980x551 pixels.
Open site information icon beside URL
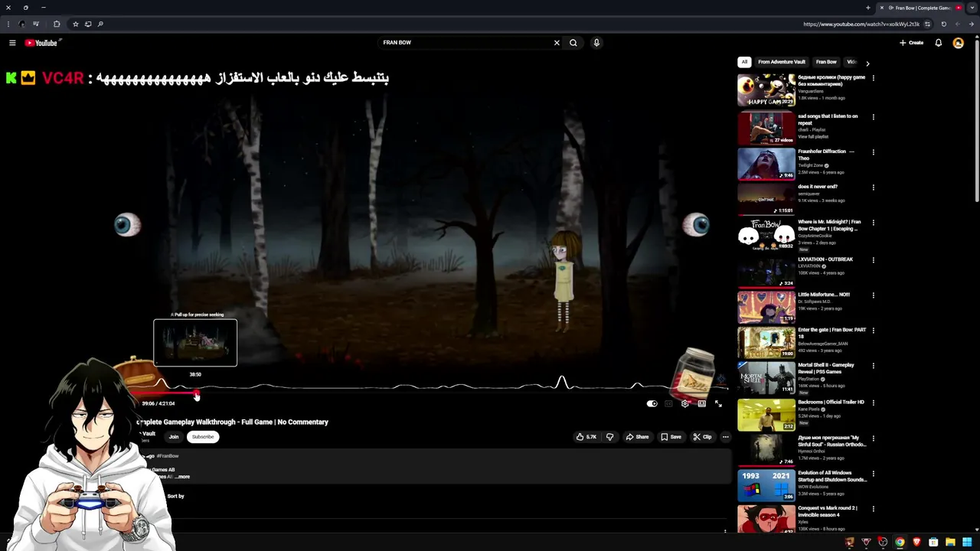tap(927, 24)
